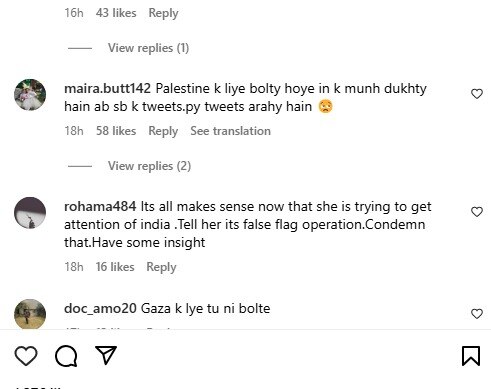Like maira.butt142's comment heart
The image size is (491, 389).
tap(477, 94)
